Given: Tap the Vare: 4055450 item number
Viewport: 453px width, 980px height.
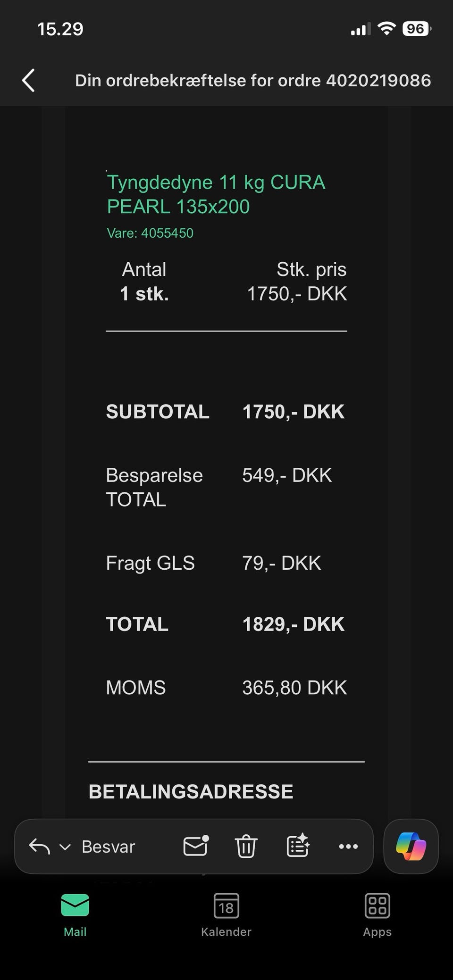Looking at the screenshot, I should [150, 233].
